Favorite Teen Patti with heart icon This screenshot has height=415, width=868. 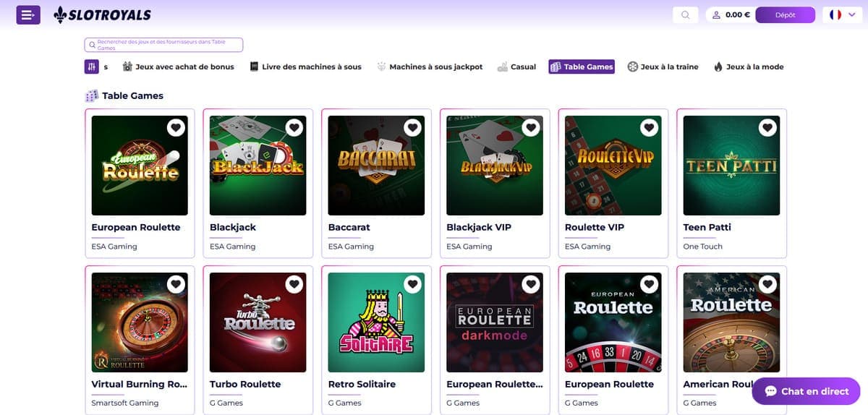767,128
